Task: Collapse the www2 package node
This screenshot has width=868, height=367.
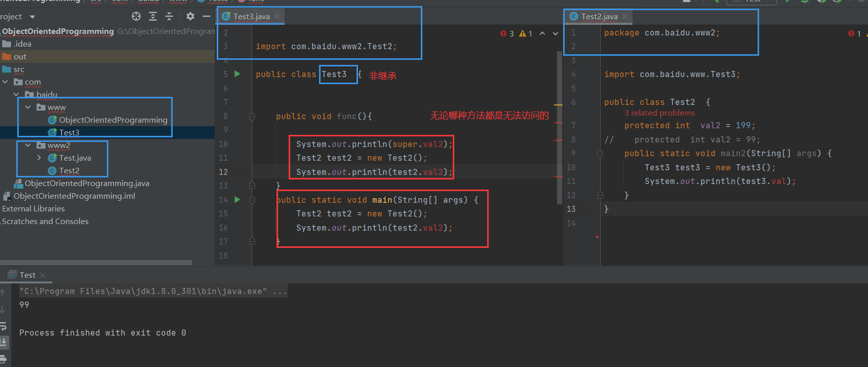Action: [28, 145]
